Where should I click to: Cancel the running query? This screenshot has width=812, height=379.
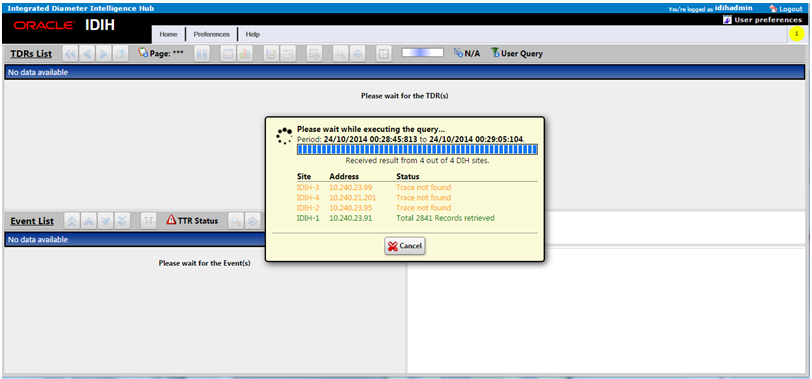(x=405, y=246)
